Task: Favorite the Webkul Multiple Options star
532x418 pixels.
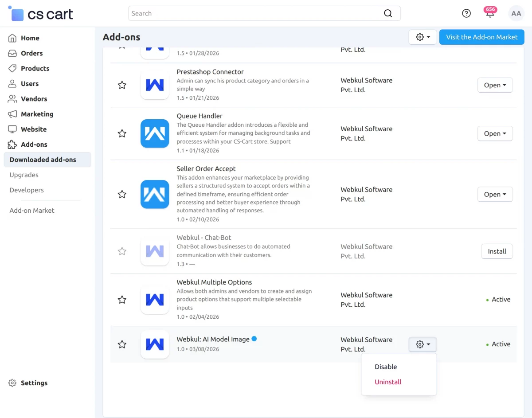Action: (122, 300)
